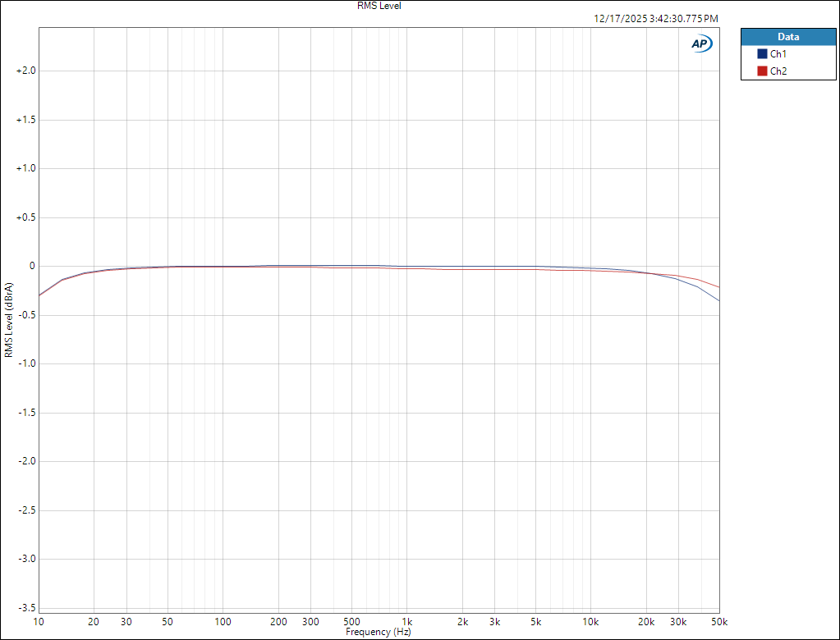Viewport: 840px width, 640px height.
Task: Click the -3.5 tick label on level axis
Action: point(25,608)
